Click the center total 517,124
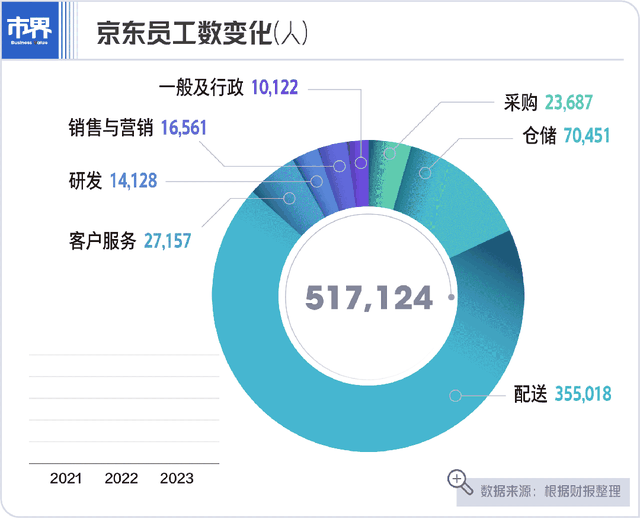This screenshot has height=519, width=640. [x=369, y=297]
